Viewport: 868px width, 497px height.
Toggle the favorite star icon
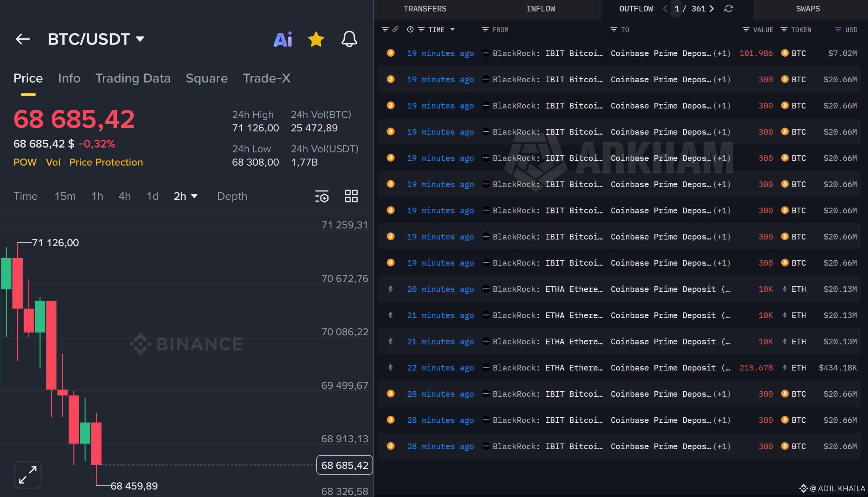316,39
